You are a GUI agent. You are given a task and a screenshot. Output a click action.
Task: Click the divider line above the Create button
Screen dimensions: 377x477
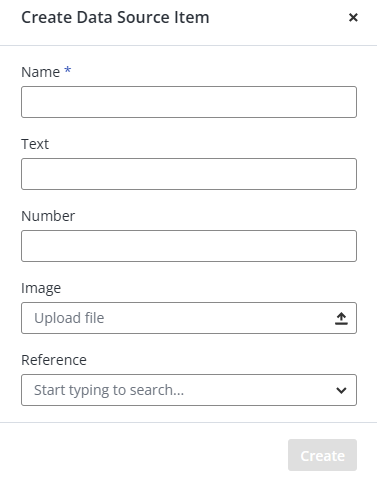tap(188, 423)
